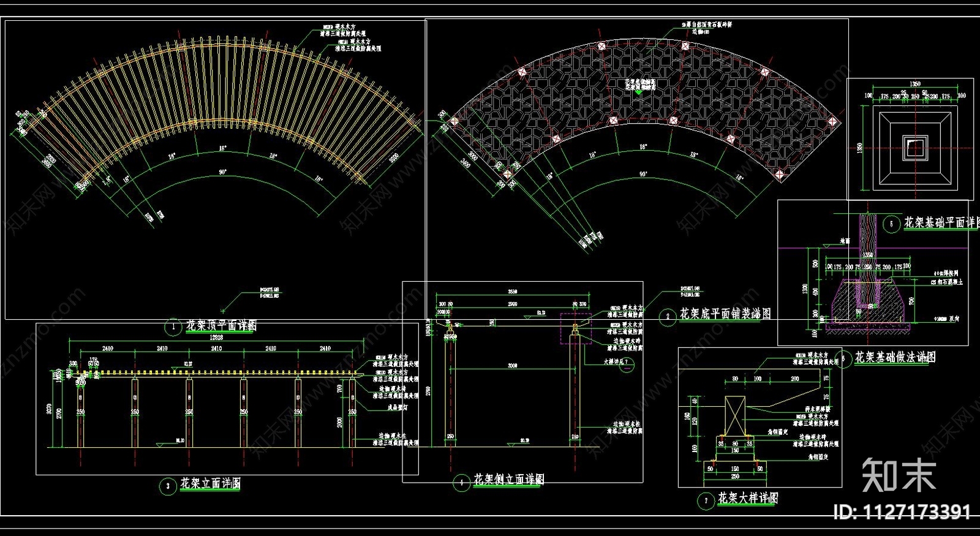The height and width of the screenshot is (536, 980).
Task: Click the numbered circle beside "花架侧立面详图"
Action: 461,483
